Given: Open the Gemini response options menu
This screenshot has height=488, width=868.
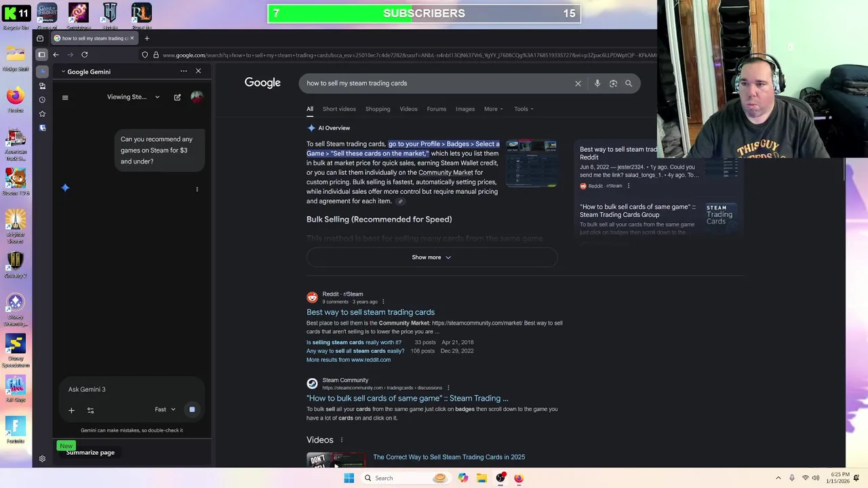Looking at the screenshot, I should tap(197, 189).
